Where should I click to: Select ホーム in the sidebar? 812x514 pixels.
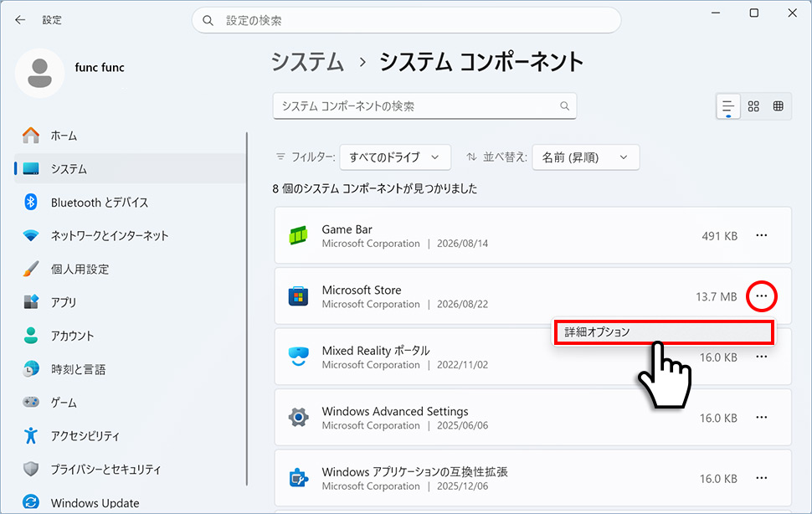130,136
